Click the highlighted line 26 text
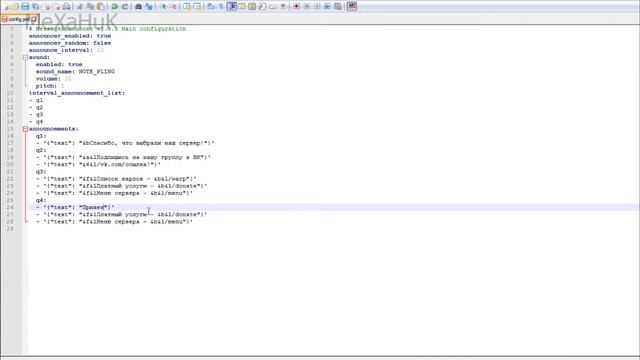 point(75,207)
